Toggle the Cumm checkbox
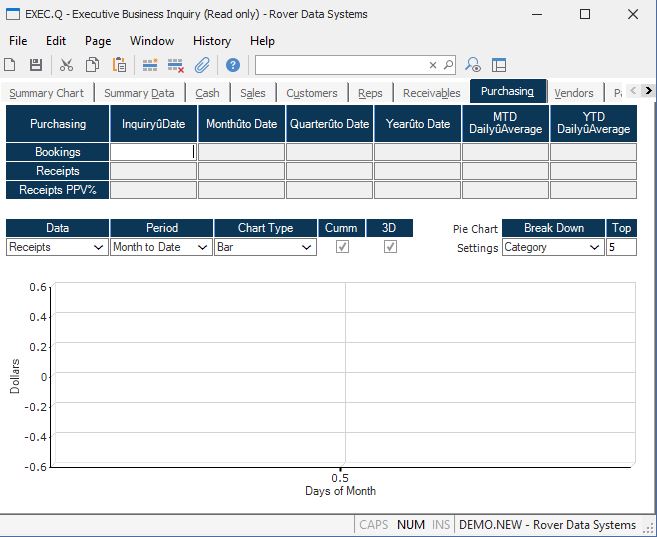The width and height of the screenshot is (657, 537). (342, 247)
